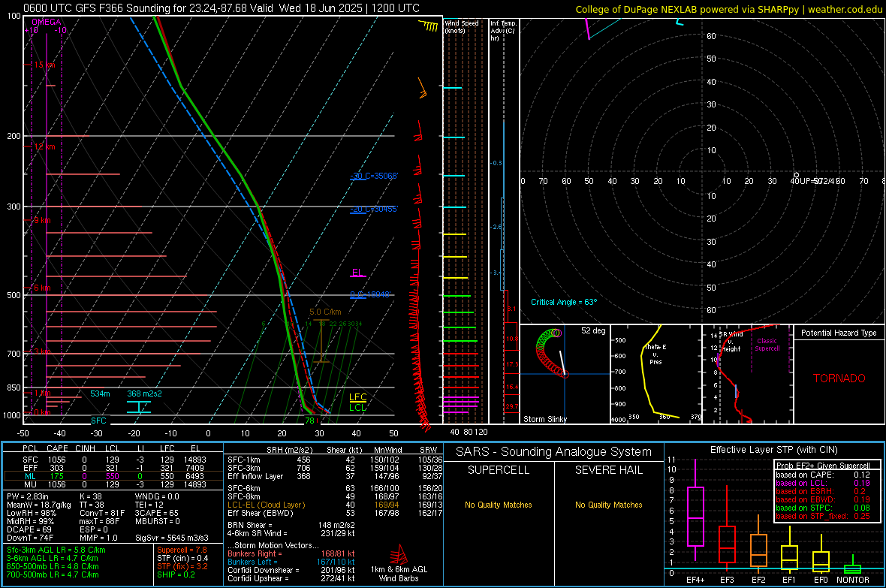Select the highlighted ML parcel row
This screenshot has height=588, width=886.
pos(113,476)
